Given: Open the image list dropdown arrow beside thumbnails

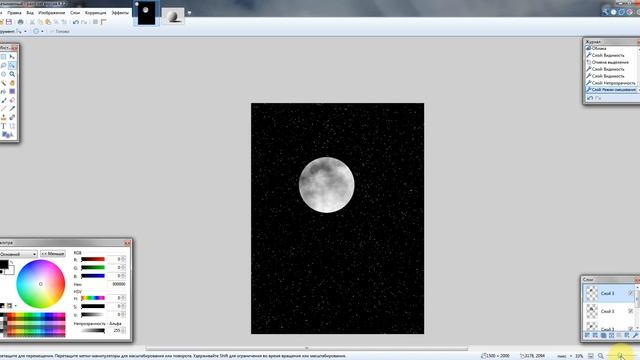Looking at the screenshot, I should [189, 13].
